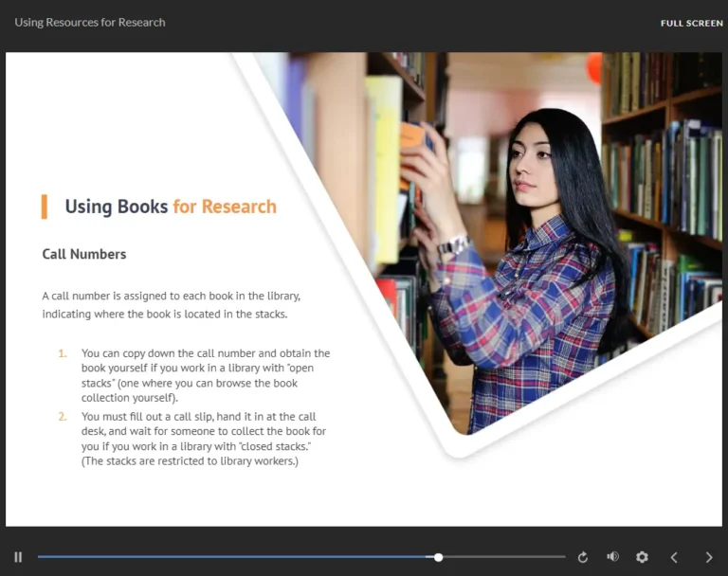Click list item 2 about 'closed stacks'
The height and width of the screenshot is (576, 728).
(204, 439)
